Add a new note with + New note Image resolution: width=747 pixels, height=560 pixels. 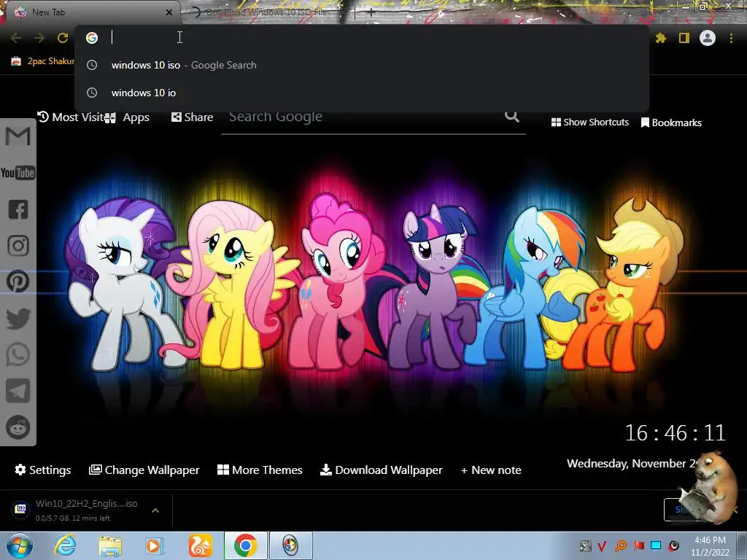[491, 470]
